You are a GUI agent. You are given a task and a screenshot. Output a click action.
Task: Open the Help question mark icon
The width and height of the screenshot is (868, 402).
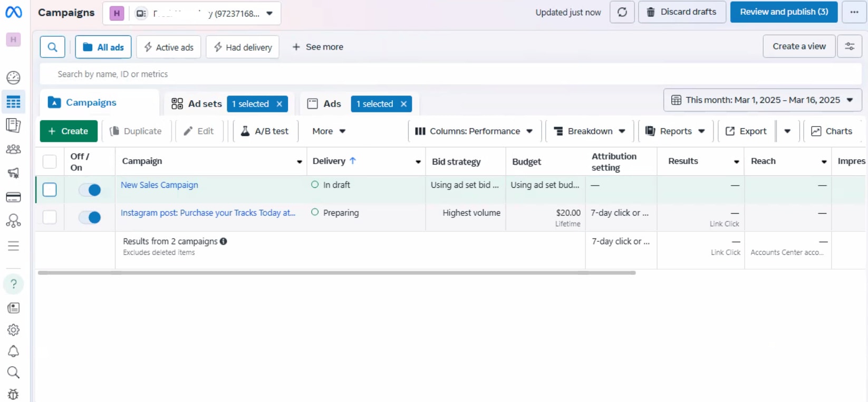click(x=13, y=284)
